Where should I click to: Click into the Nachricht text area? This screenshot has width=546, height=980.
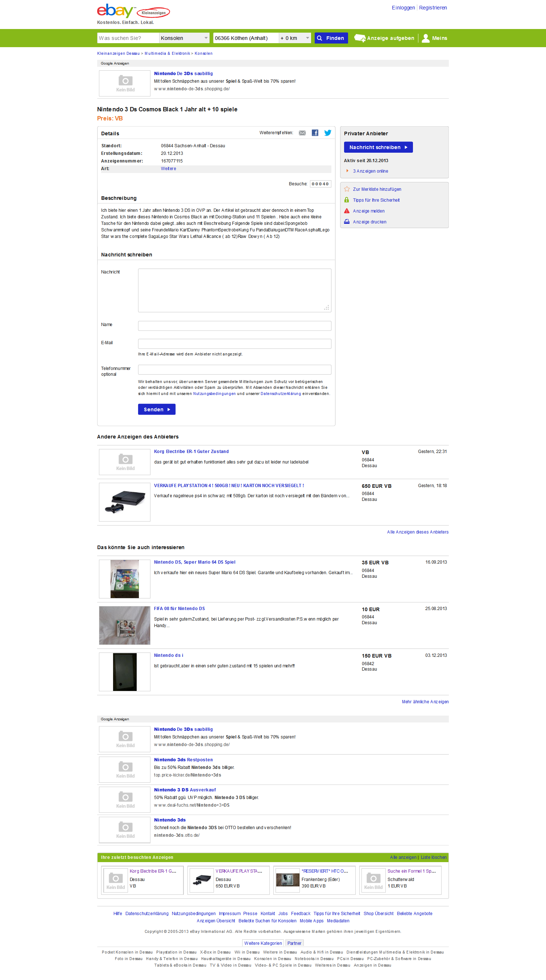(x=234, y=290)
